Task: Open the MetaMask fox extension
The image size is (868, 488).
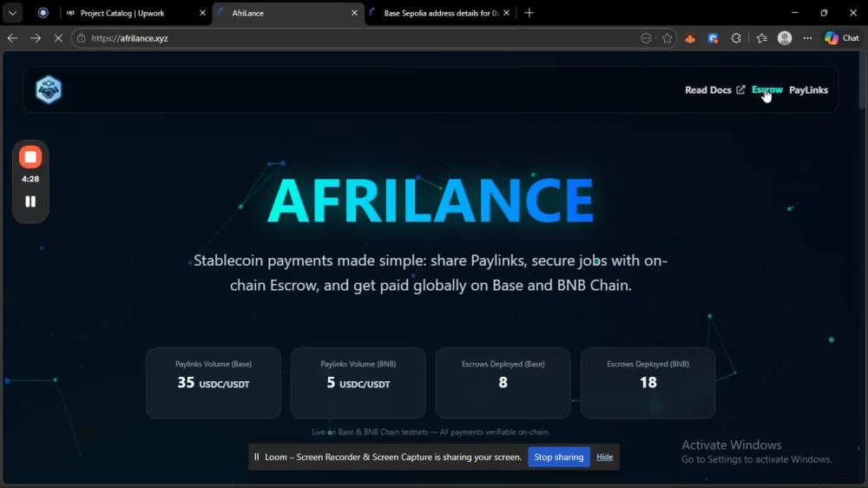Action: pos(690,38)
